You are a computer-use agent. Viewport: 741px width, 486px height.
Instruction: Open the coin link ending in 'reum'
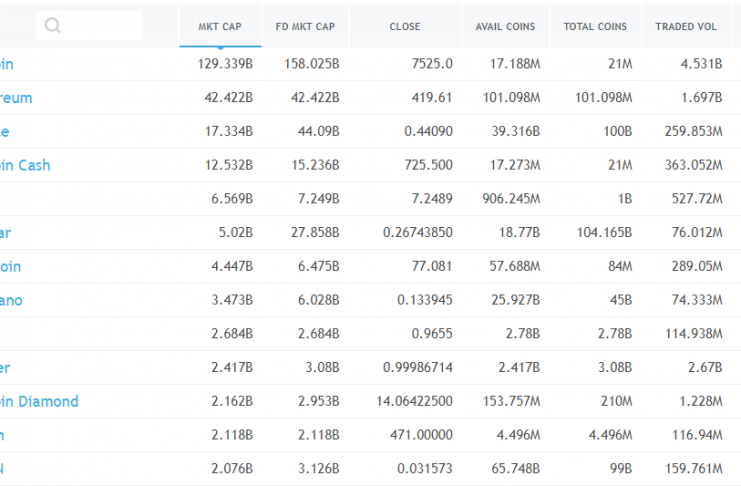tap(16, 98)
